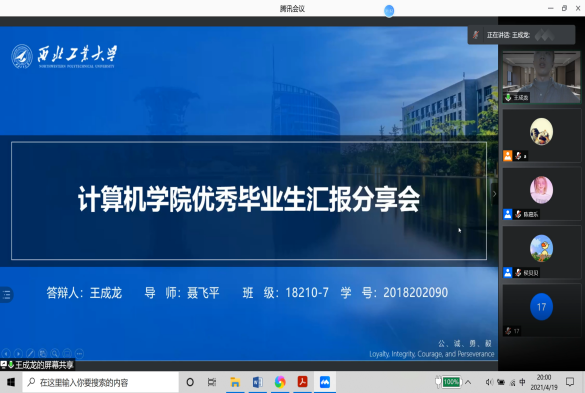Open the side panel list icon at left edge
585x393 pixels.
click(x=6, y=294)
